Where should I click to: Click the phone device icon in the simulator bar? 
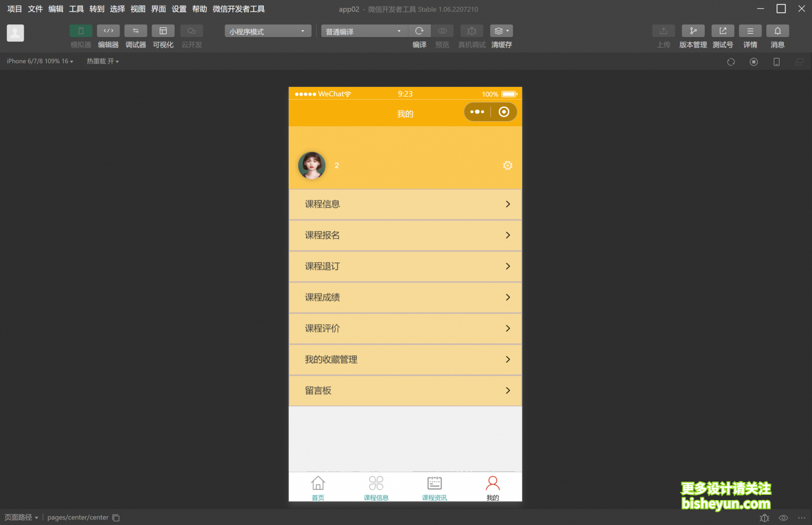tap(777, 62)
